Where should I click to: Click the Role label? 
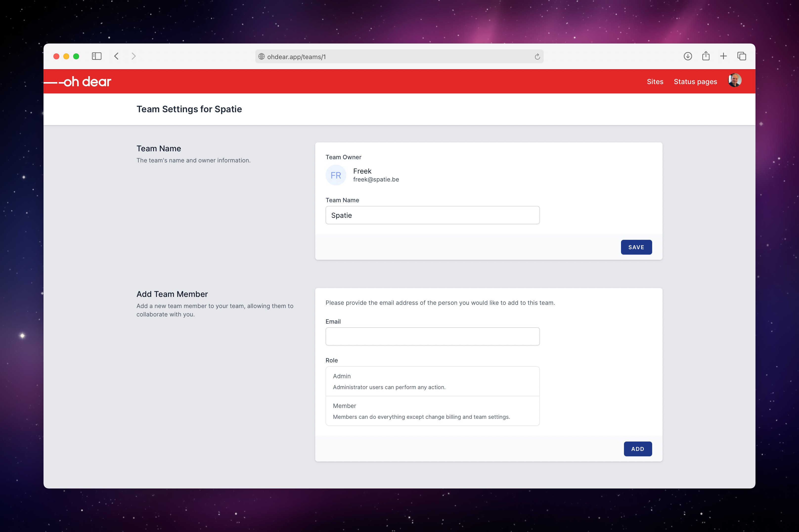click(x=332, y=360)
